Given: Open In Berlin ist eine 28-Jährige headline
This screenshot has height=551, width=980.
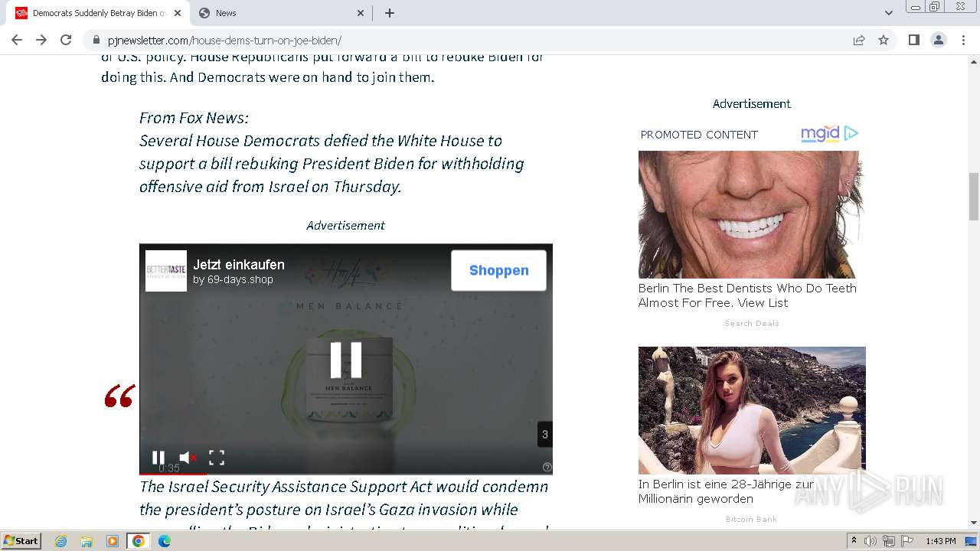Looking at the screenshot, I should tap(726, 491).
